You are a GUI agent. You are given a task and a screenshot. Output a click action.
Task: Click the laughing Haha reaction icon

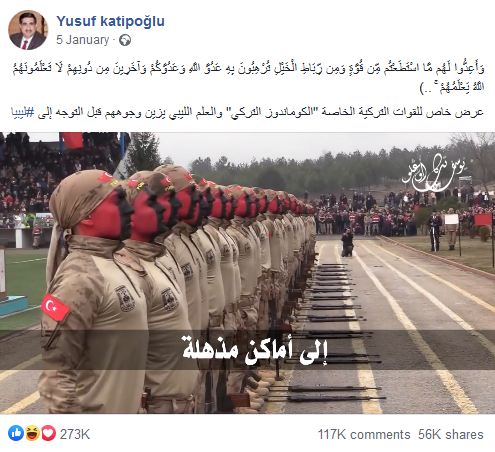coord(32,434)
